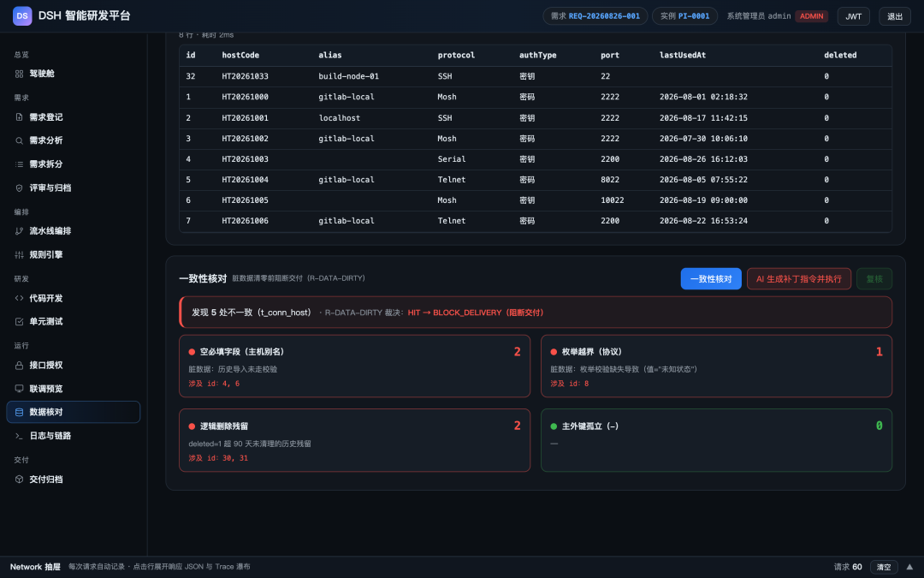Click the authType column header
Image resolution: width=924 pixels, height=578 pixels.
tap(537, 56)
